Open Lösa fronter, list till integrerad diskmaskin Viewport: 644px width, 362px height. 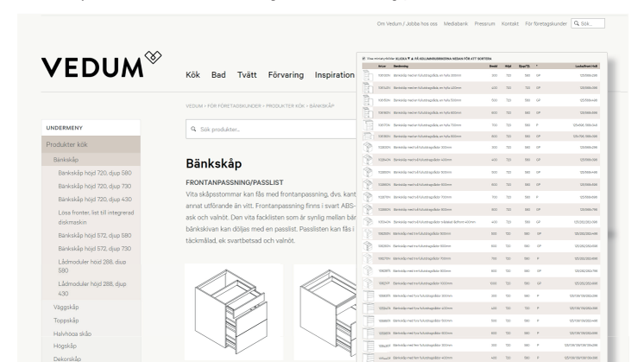coord(96,218)
